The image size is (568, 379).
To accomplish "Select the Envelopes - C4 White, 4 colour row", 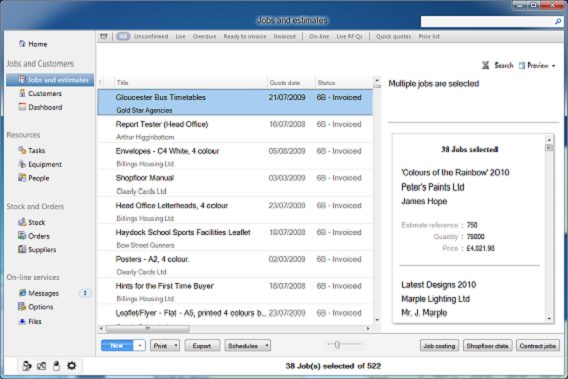I will point(235,157).
